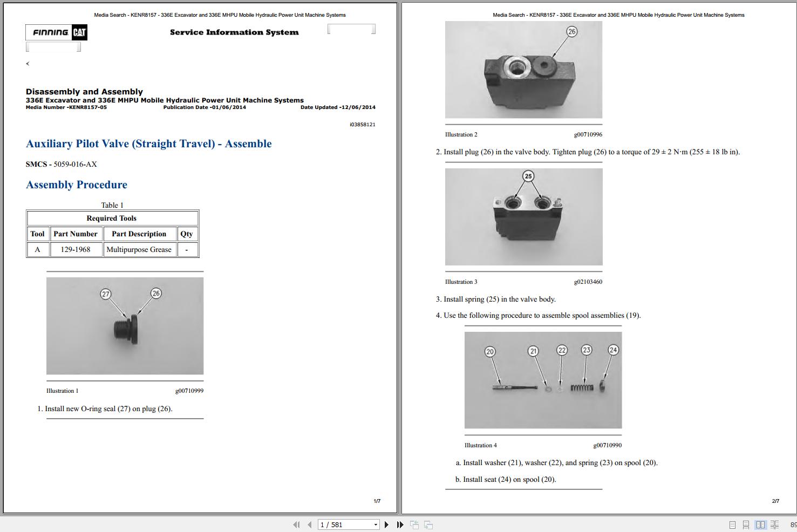This screenshot has width=797, height=532.
Task: Click the 'Service Information System' title
Action: click(x=234, y=32)
